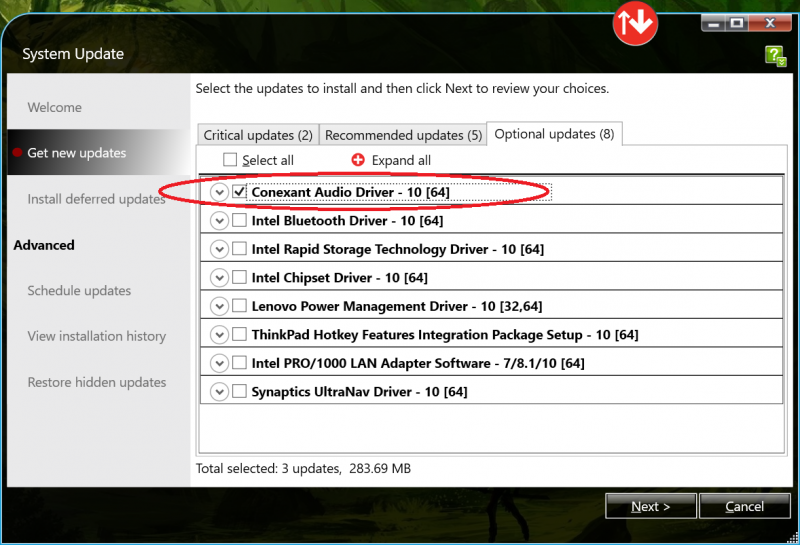Click Intel Bluetooth Driver - 10 [64] text
800x545 pixels.
(347, 220)
